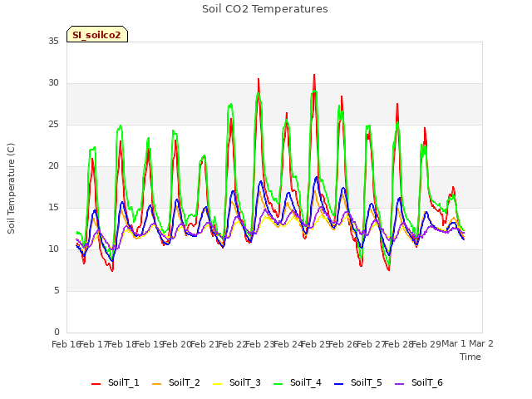Viewport: 532px width, 399px height.
Task: Toggle SoilT_2 series in legend
Action: [176, 382]
